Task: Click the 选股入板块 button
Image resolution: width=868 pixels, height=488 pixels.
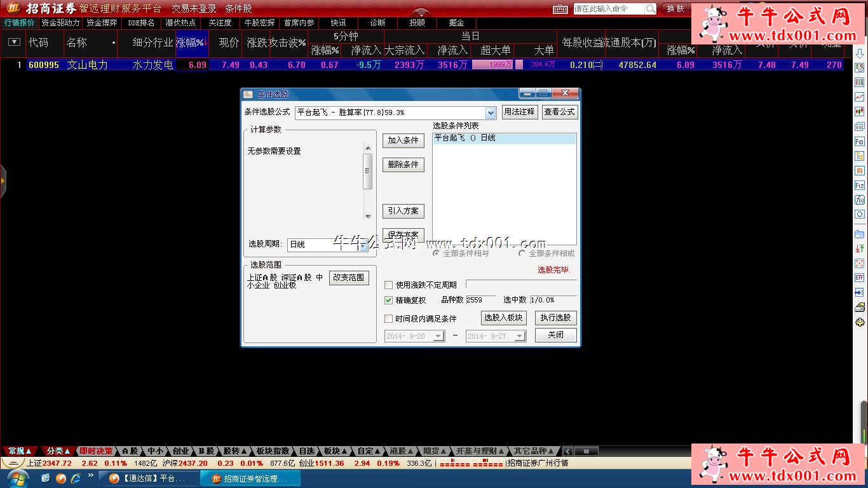Action: coord(503,318)
